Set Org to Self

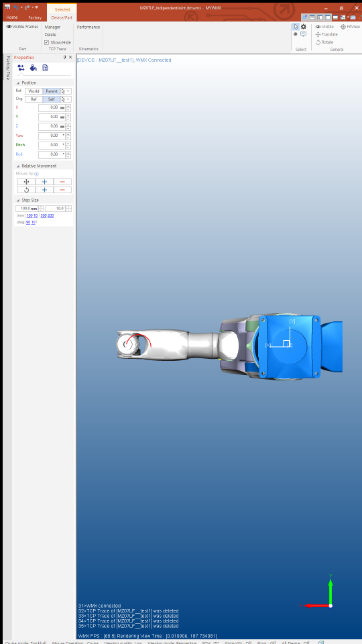point(52,99)
